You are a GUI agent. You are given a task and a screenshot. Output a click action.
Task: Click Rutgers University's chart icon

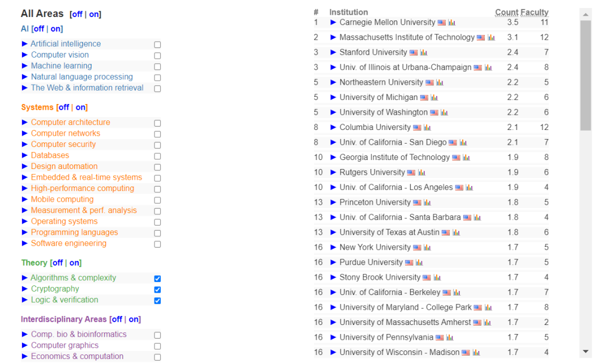[x=421, y=172]
